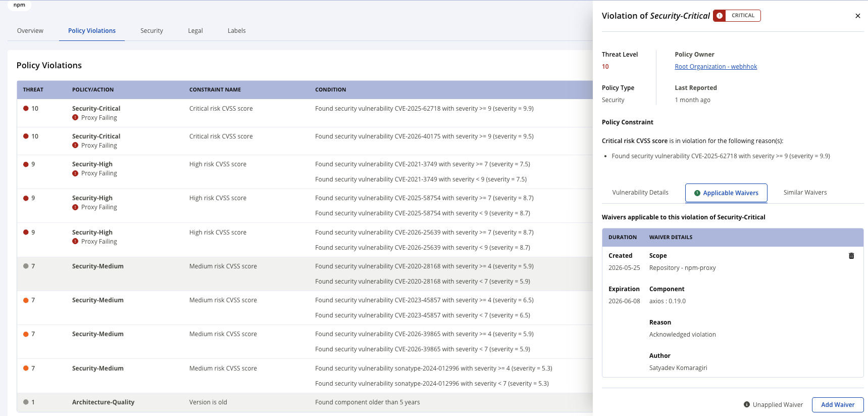The height and width of the screenshot is (416, 868).
Task: Show the Vulnerability Details tab
Action: coord(640,193)
